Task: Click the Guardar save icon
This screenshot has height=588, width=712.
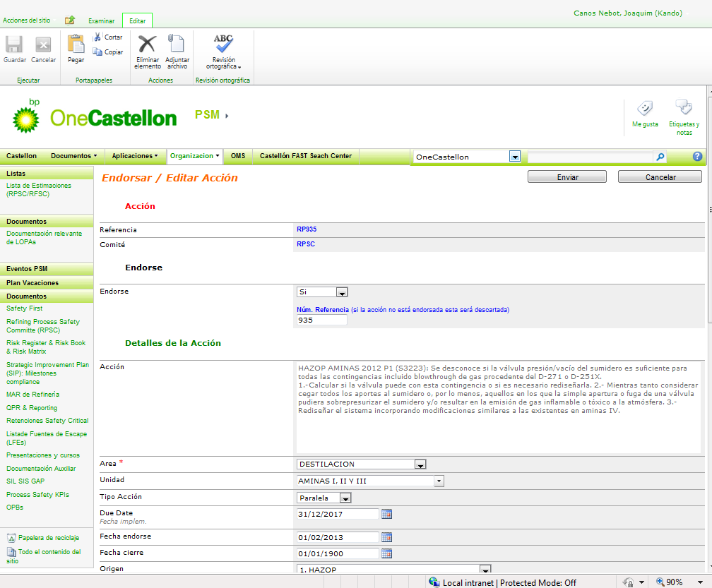Action: pos(14,46)
